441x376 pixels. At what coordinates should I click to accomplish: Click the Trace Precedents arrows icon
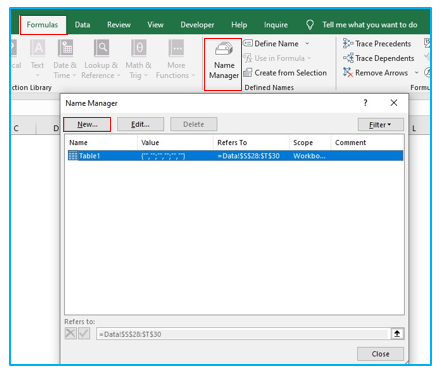click(348, 44)
